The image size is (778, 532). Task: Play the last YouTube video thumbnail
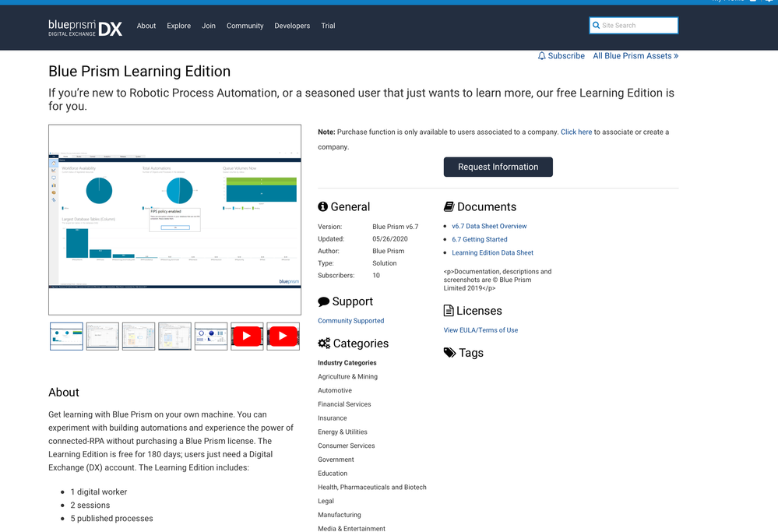coord(283,336)
